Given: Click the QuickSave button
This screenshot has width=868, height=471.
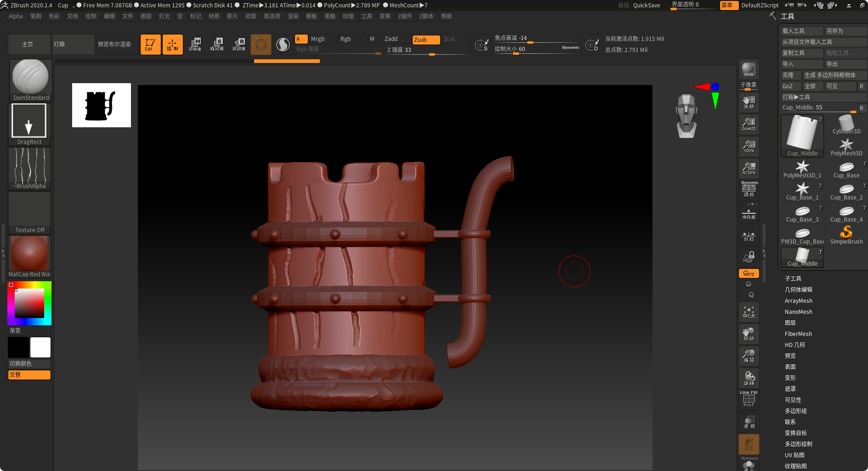Looking at the screenshot, I should pyautogui.click(x=647, y=5).
